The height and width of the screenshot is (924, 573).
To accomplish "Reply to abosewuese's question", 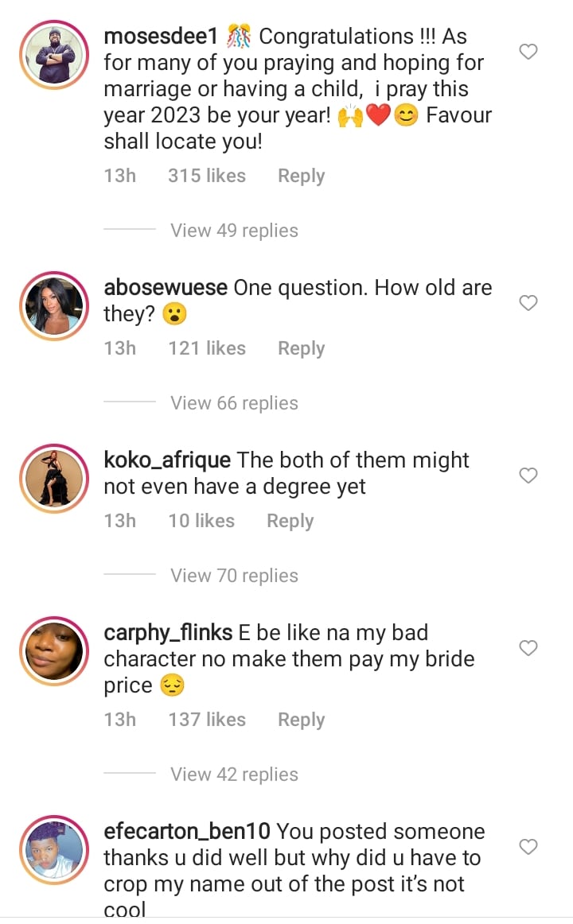I will [x=301, y=348].
